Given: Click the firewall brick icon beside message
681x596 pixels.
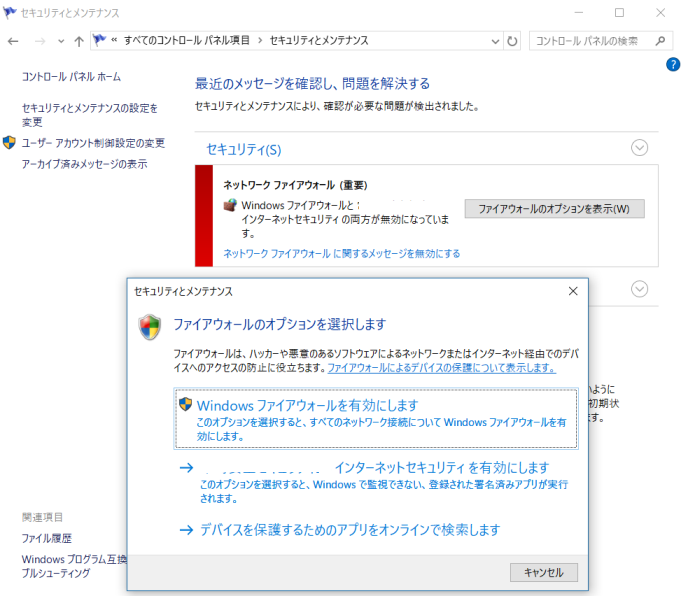Looking at the screenshot, I should pos(230,205).
